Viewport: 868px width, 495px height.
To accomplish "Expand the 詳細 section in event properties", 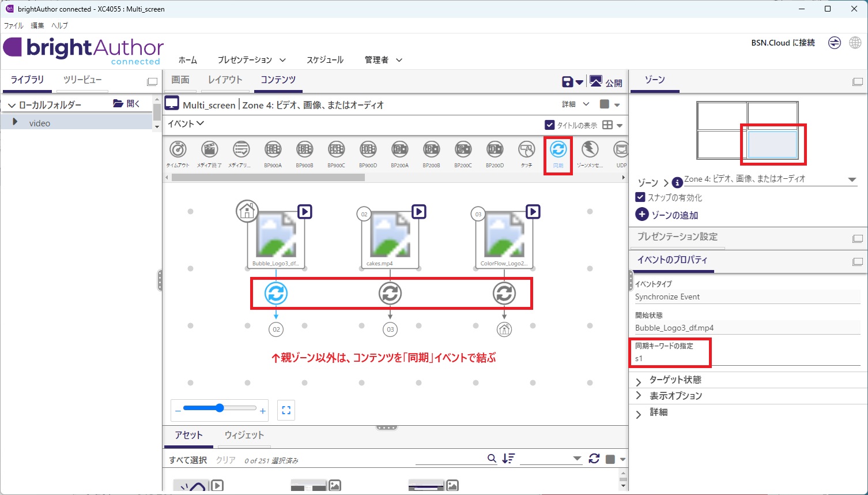I will tap(639, 414).
